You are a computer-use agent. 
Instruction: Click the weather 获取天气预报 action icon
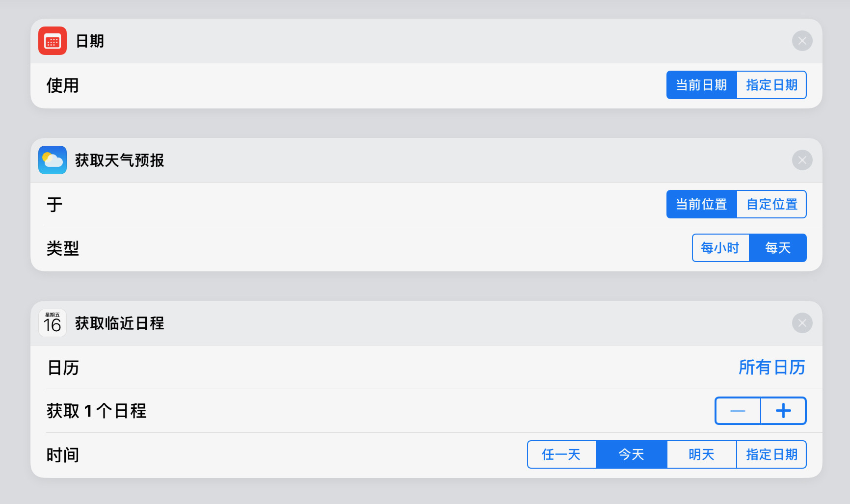tap(53, 160)
